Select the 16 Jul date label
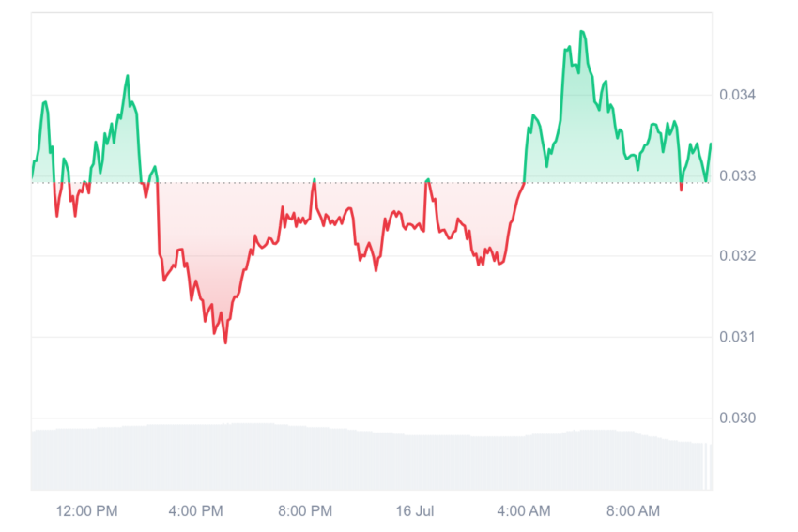 point(415,510)
